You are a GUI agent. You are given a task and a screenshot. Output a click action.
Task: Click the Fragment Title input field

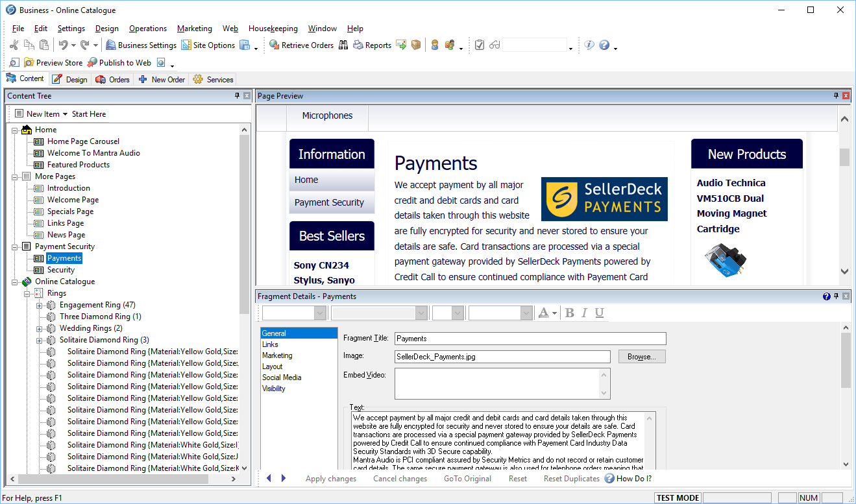[530, 339]
